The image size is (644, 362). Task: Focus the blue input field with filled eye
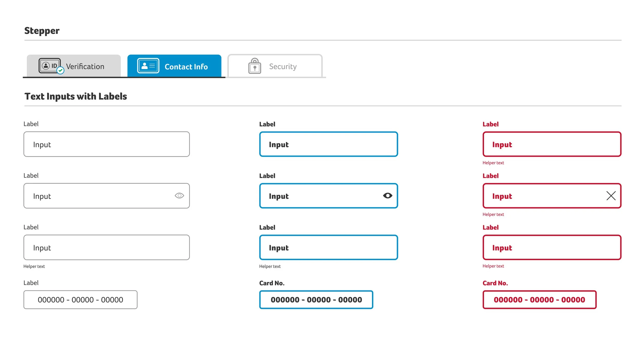point(328,196)
